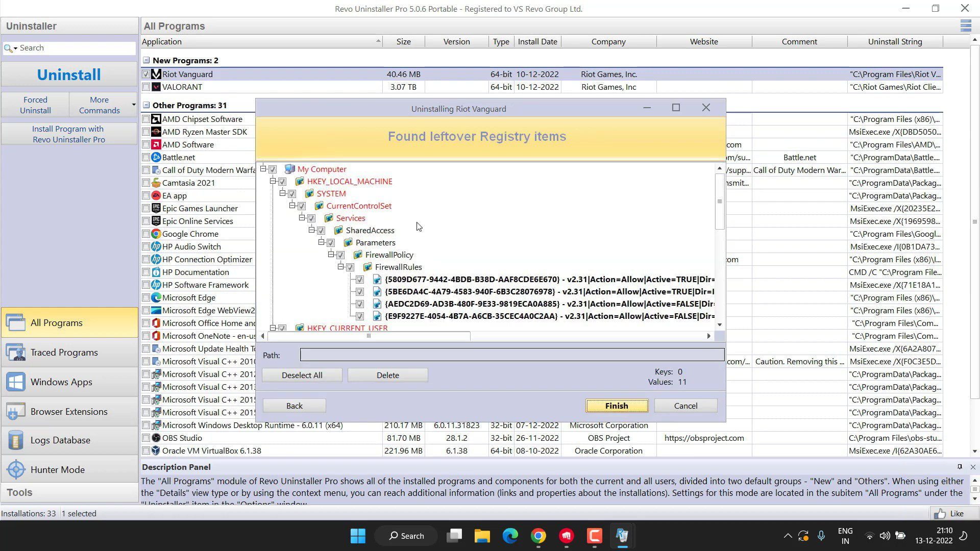Collapse the My Computer tree node
Image resolution: width=980 pixels, height=551 pixels.
pos(263,169)
